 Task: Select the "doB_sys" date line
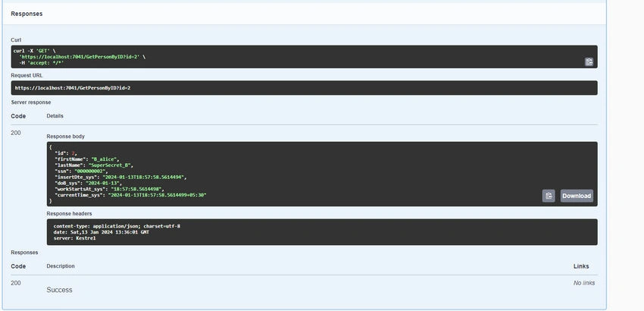[x=88, y=183]
